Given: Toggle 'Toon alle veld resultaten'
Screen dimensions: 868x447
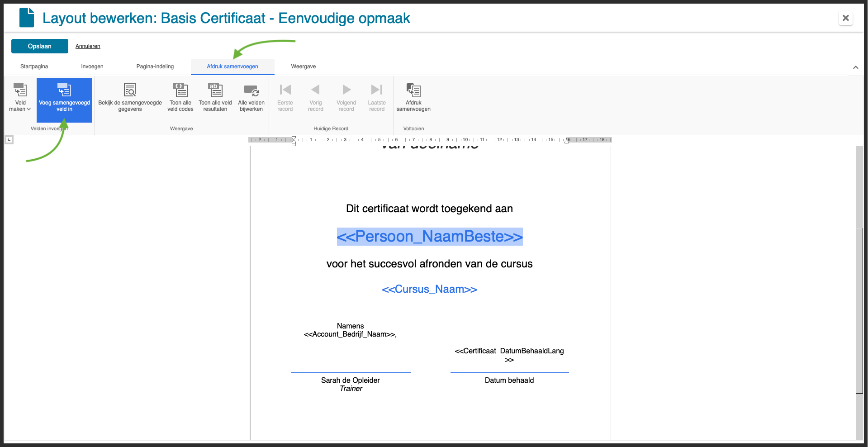Looking at the screenshot, I should pos(215,96).
